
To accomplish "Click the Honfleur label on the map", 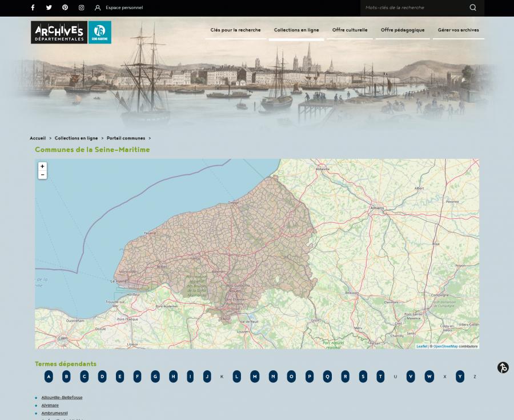I will click(x=133, y=295).
